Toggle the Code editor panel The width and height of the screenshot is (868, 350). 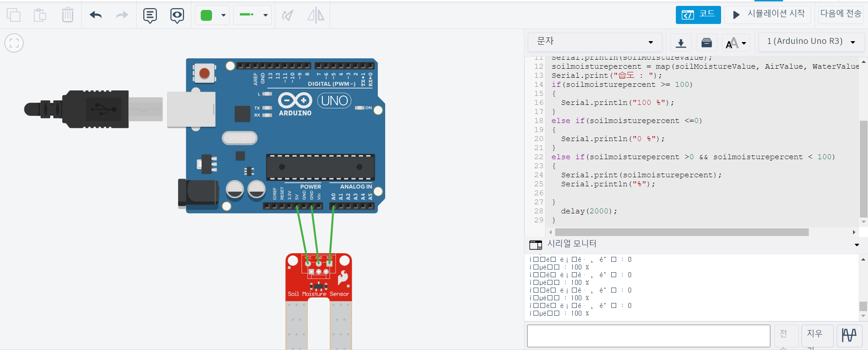click(x=698, y=14)
